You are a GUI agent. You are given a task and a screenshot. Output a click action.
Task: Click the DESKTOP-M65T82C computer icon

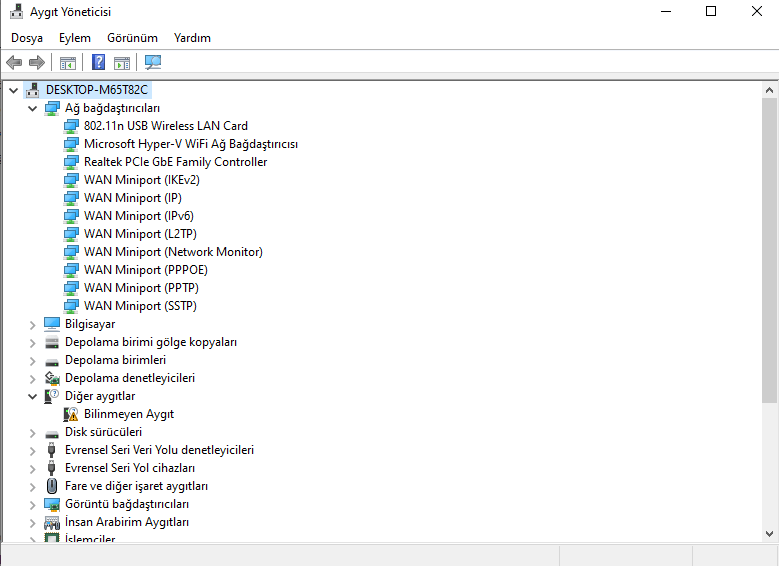pos(33,90)
